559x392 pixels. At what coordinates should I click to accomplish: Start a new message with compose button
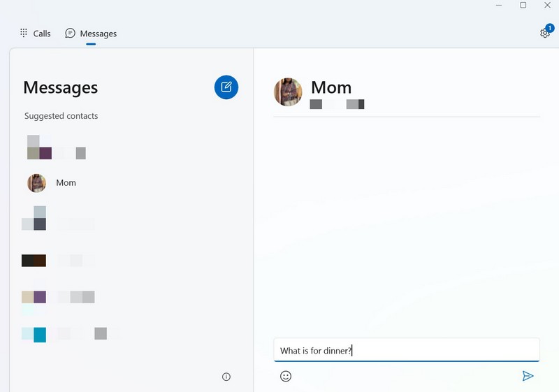(x=226, y=87)
